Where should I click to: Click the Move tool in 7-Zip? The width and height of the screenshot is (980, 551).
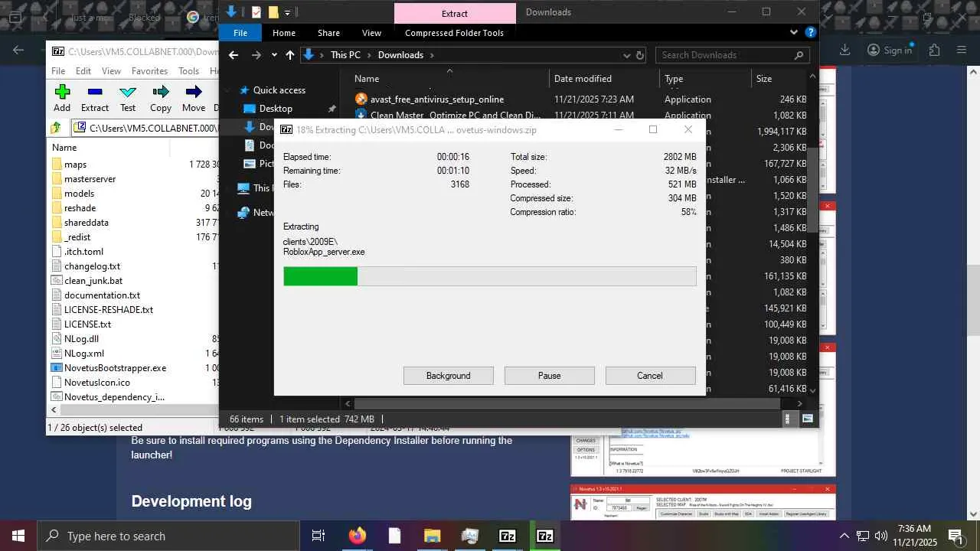194,99
